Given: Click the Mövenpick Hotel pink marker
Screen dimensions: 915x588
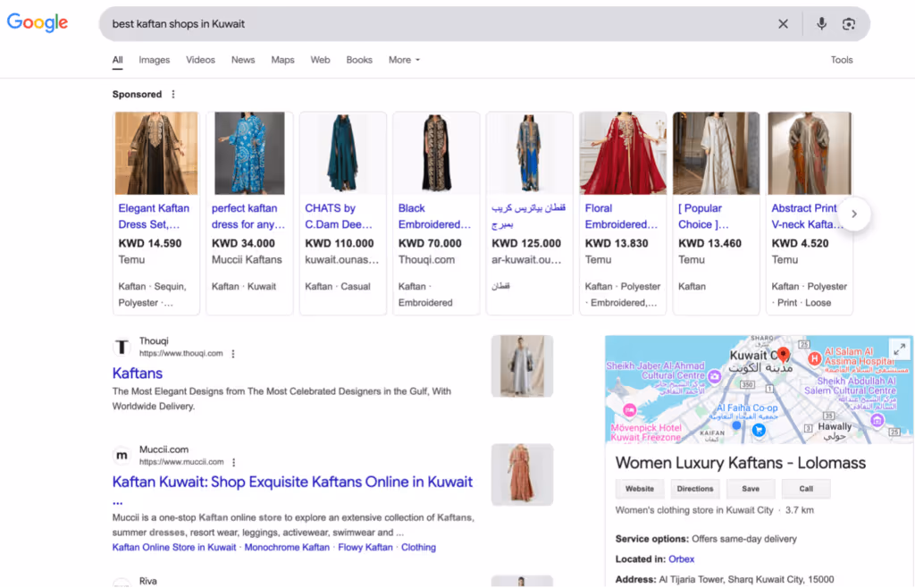Looking at the screenshot, I should pyautogui.click(x=629, y=410).
